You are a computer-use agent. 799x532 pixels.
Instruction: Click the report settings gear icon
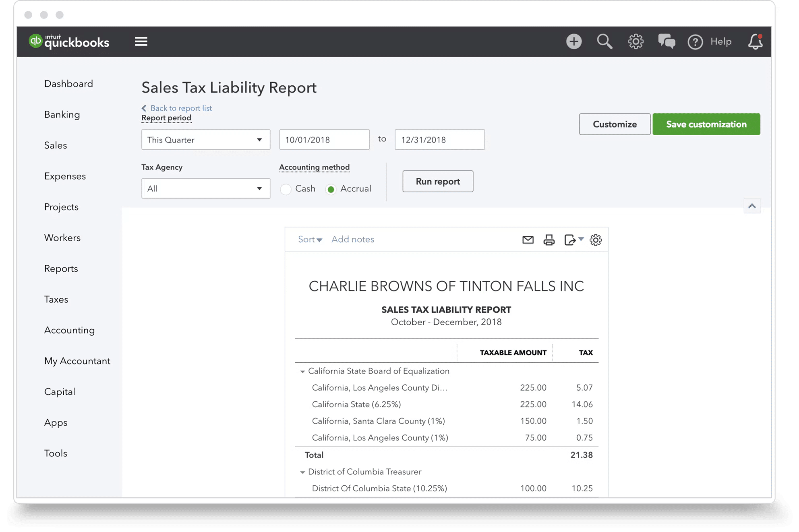[596, 239]
